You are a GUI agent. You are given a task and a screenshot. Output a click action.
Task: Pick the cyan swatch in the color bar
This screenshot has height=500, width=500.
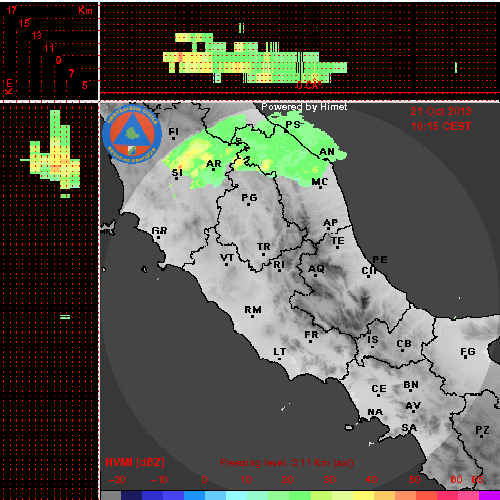[237, 496]
